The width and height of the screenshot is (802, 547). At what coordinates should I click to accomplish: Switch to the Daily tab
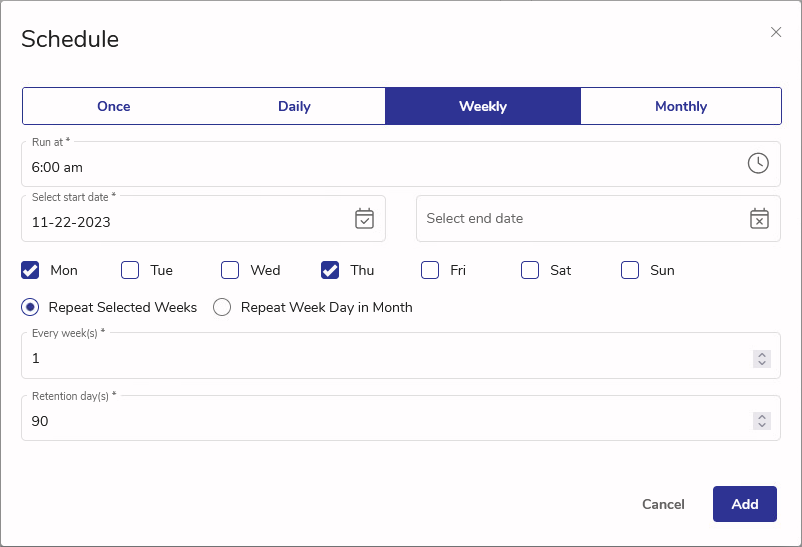point(294,106)
